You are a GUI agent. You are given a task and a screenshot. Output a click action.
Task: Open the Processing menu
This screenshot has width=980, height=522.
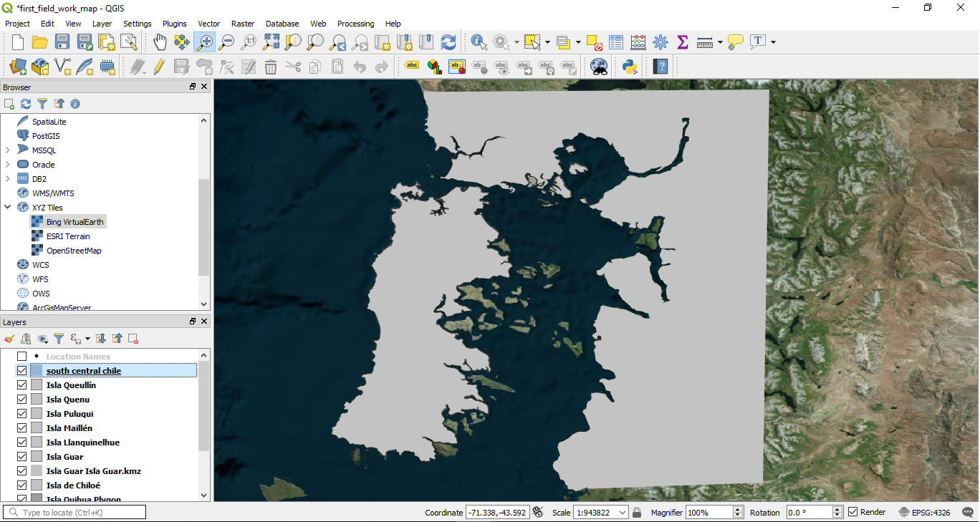tap(356, 24)
